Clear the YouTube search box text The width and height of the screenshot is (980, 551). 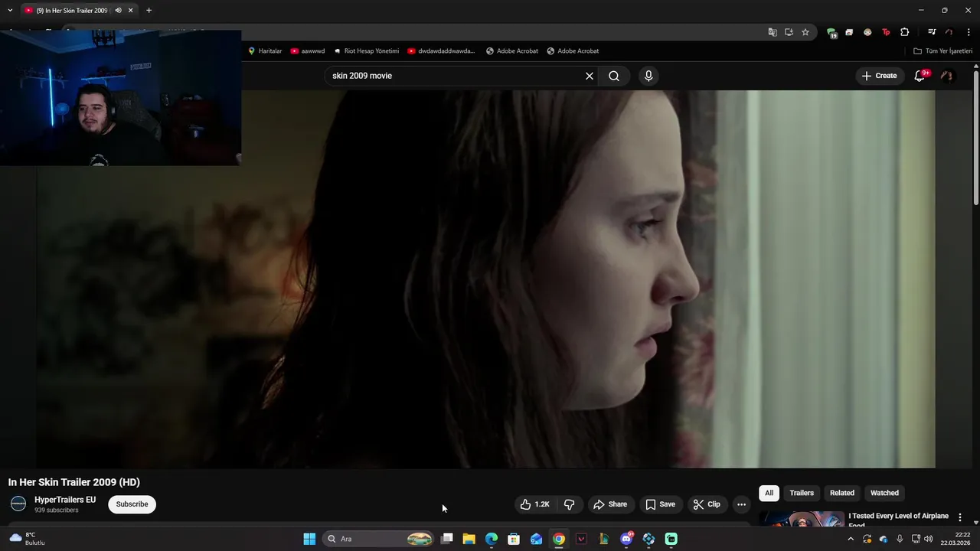click(x=590, y=76)
